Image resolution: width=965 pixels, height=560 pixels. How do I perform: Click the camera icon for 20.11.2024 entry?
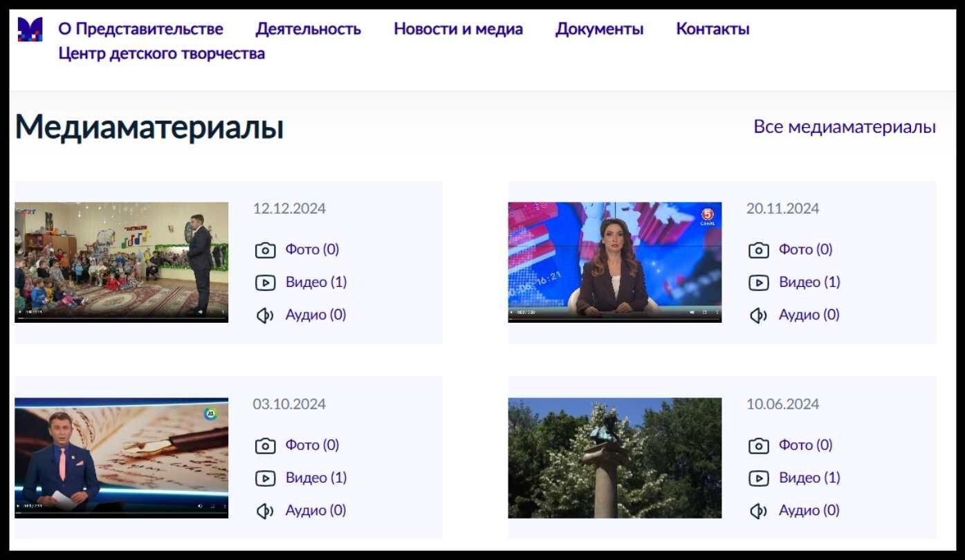[758, 250]
